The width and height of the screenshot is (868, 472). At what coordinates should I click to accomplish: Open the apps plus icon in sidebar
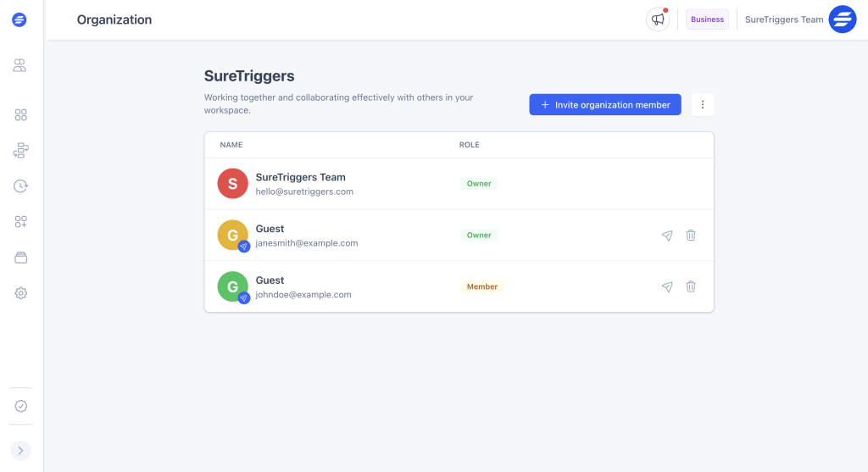tap(21, 222)
